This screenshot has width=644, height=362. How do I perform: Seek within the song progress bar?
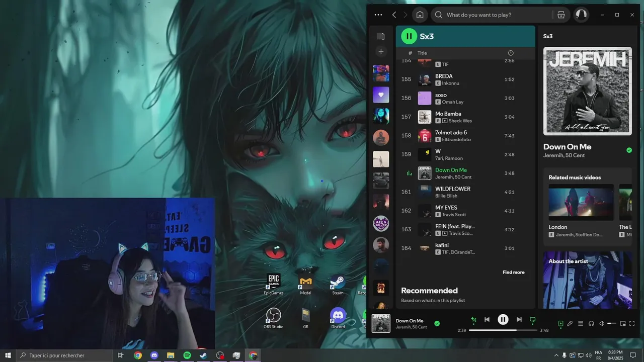click(503, 330)
